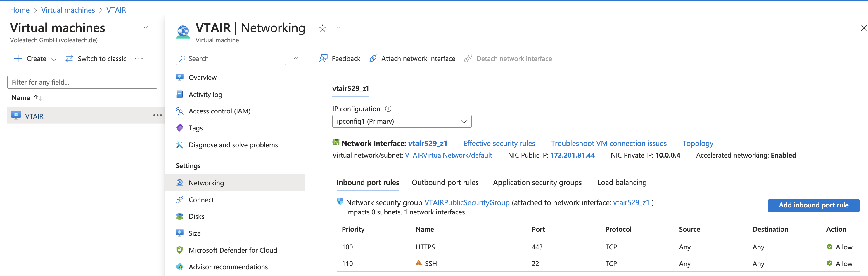
Task: Click the network interface green icon
Action: click(336, 142)
